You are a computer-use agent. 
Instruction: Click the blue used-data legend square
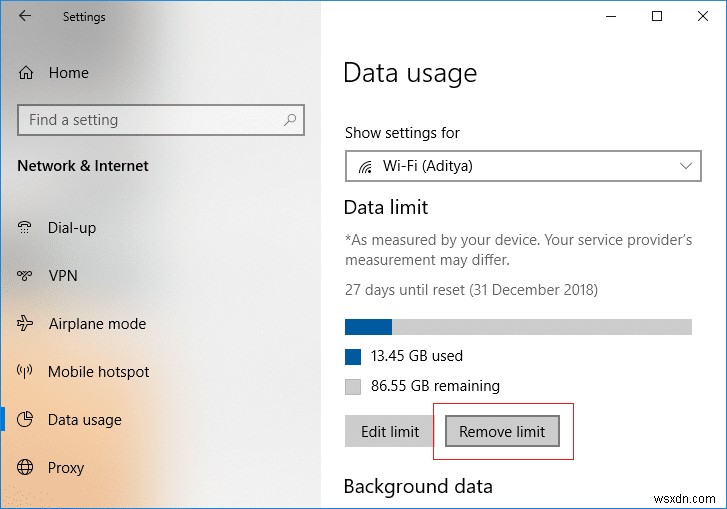coord(352,356)
